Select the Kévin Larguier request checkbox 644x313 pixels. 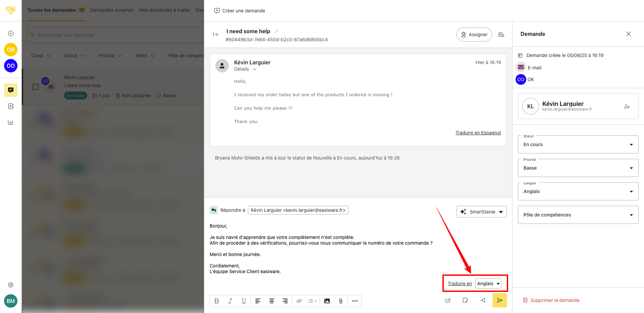(36, 87)
